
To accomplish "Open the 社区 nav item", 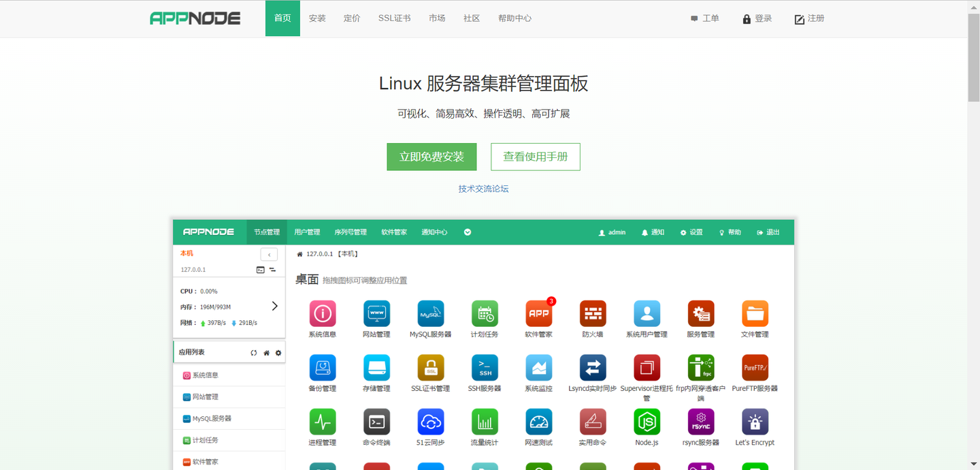I will click(x=472, y=18).
